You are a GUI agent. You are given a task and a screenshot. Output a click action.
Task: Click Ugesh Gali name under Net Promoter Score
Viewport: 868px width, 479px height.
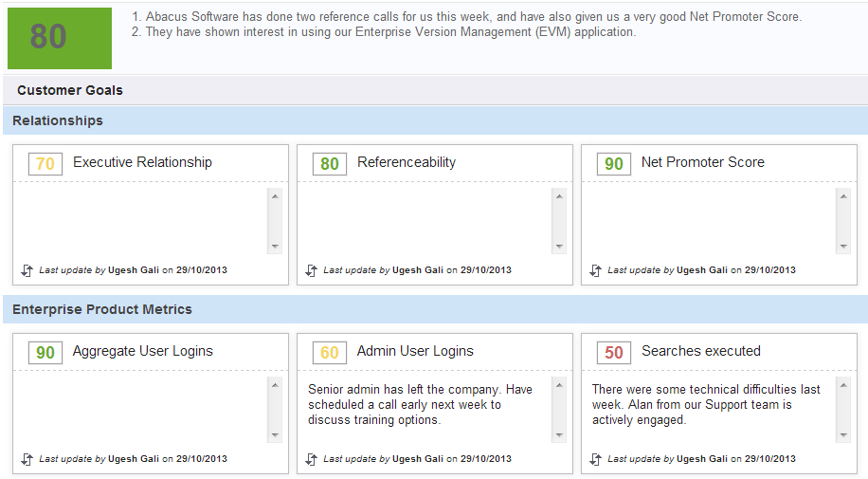[x=702, y=270]
